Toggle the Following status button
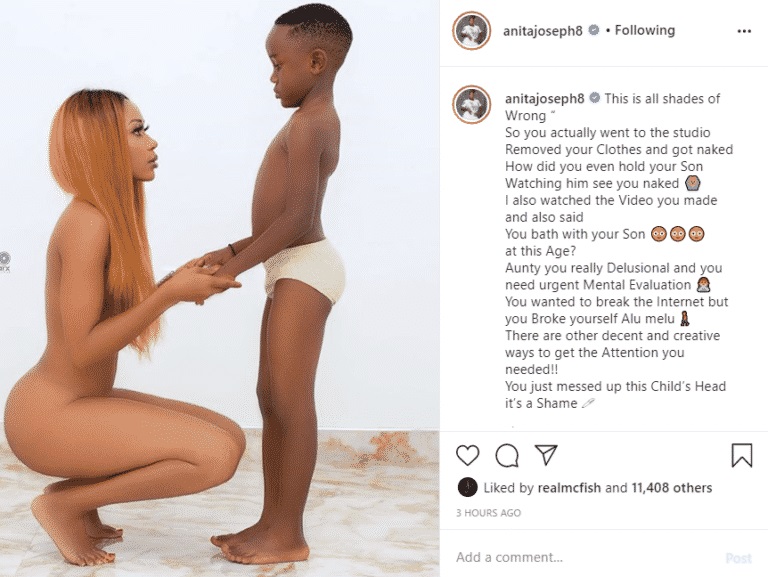The height and width of the screenshot is (577, 768). 645,30
